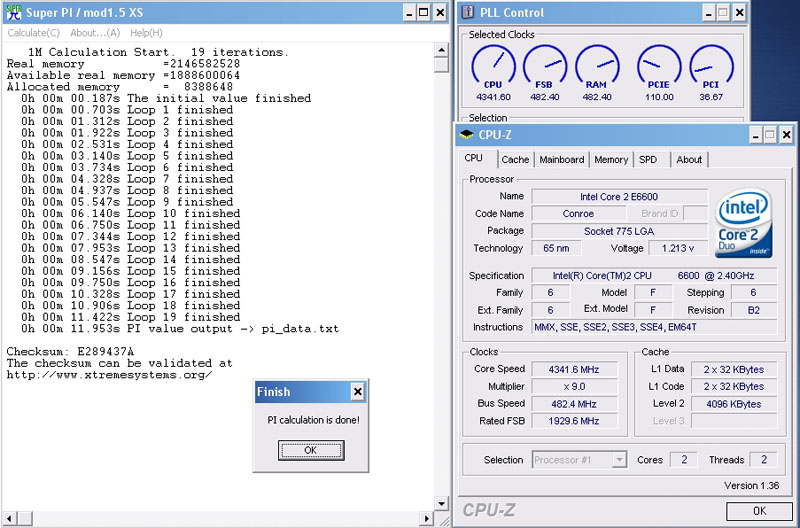Click the PCI clock gauge in PLL Control
Viewport: 800px width, 528px height.
[711, 66]
